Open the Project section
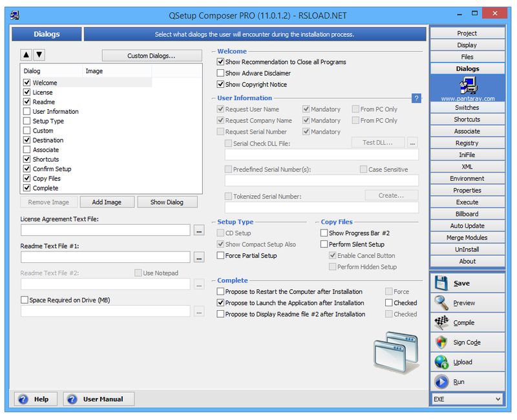 (467, 34)
